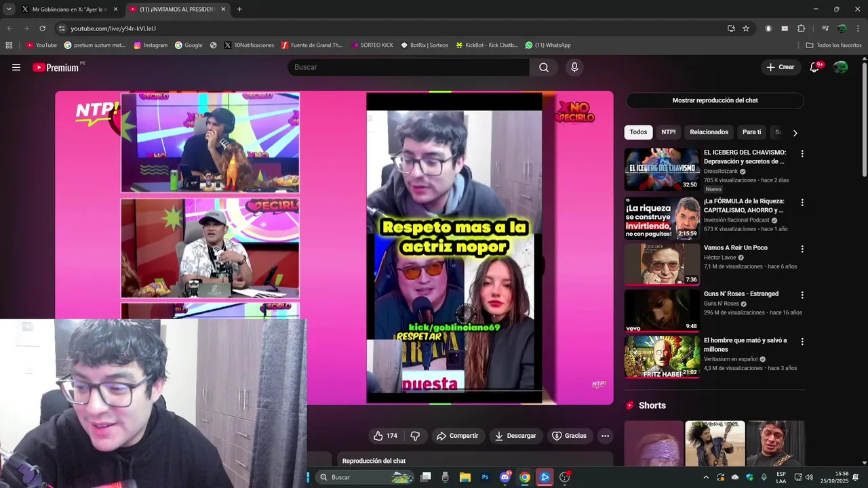Install app icon in address bar
Viewport: 868px width, 488px height.
(x=731, y=28)
